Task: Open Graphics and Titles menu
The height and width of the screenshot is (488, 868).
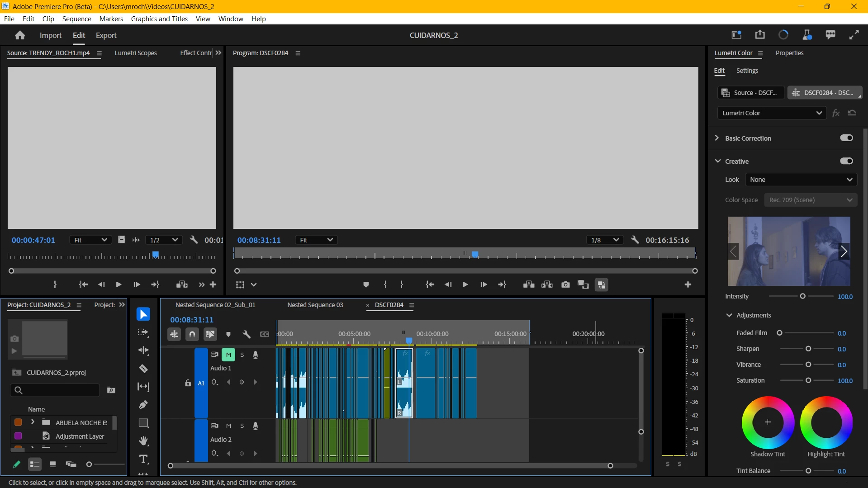Action: point(159,19)
